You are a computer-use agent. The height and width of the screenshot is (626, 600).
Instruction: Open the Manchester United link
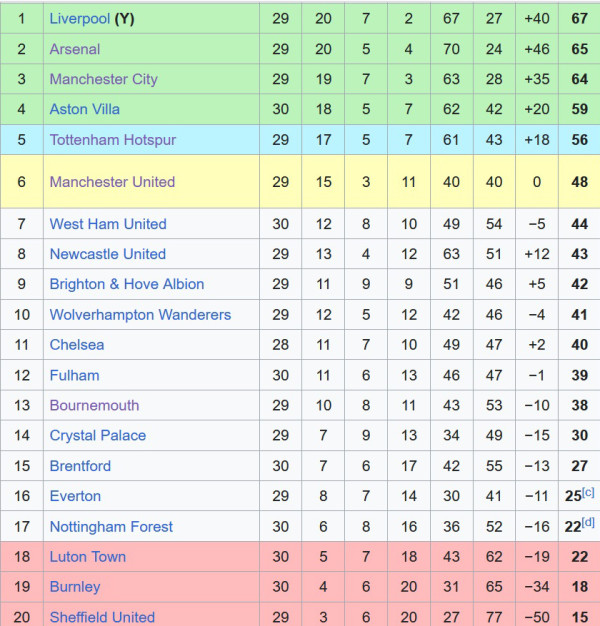pos(112,182)
